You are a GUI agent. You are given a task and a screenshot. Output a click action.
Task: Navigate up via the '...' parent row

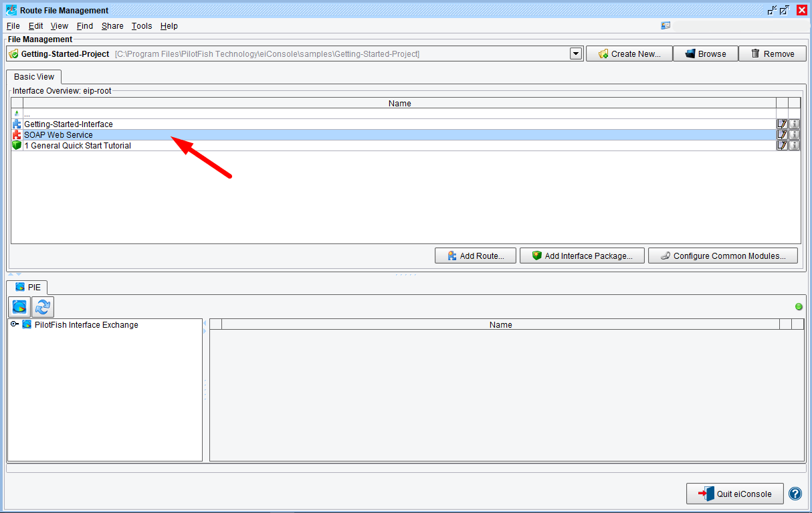pos(27,114)
